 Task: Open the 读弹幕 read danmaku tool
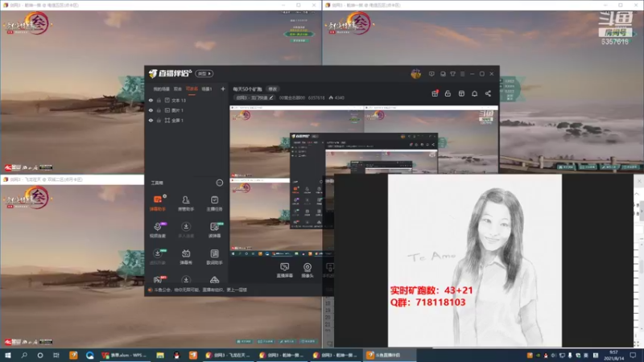(214, 230)
